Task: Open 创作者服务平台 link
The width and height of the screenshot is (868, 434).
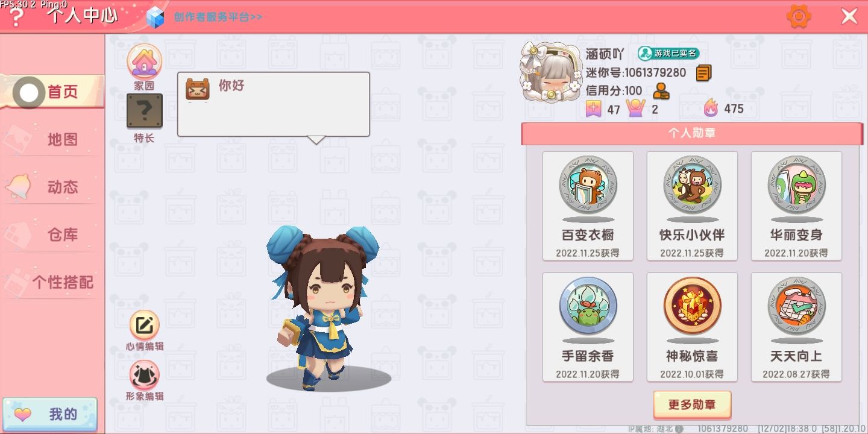Action: [x=218, y=17]
